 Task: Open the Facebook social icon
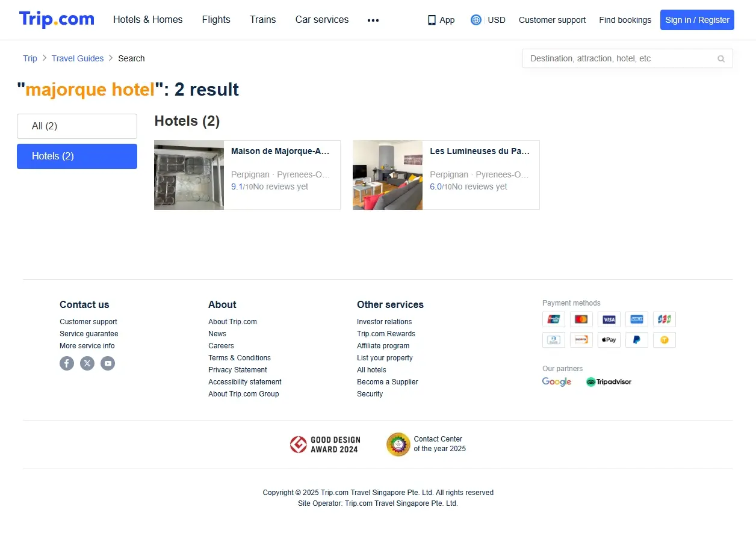pos(67,363)
